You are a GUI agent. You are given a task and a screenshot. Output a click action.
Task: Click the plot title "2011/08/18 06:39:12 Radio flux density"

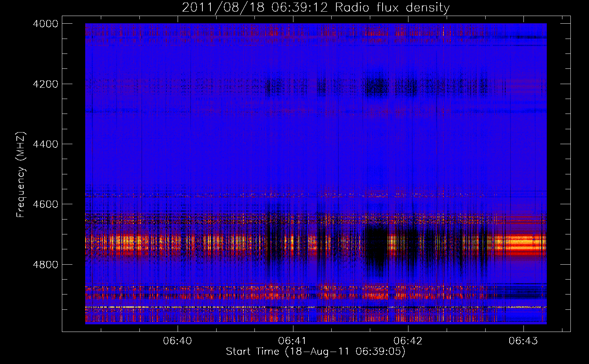pos(316,8)
